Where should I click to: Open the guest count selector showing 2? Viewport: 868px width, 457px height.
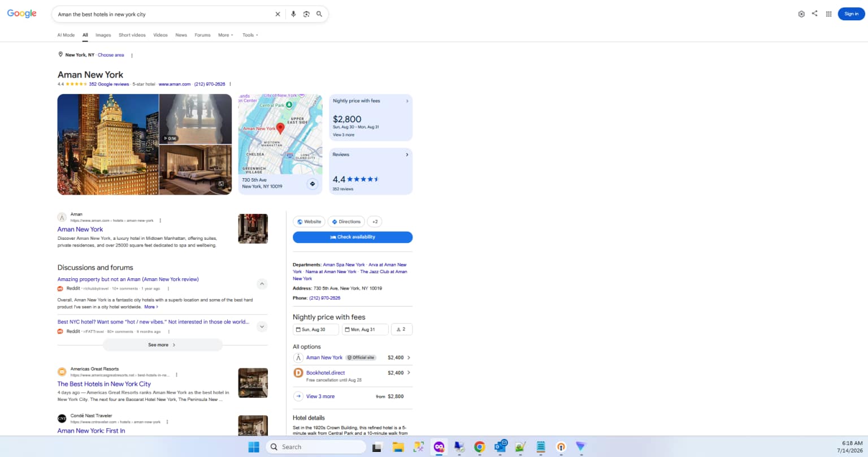click(402, 329)
